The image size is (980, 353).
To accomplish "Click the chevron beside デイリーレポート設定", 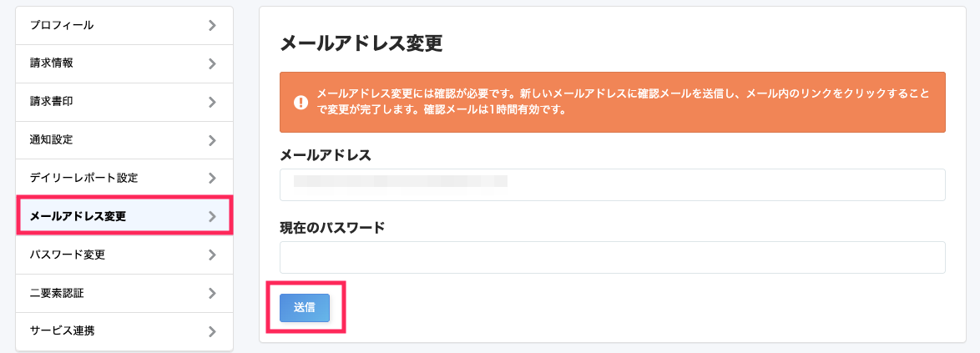I will 213,178.
